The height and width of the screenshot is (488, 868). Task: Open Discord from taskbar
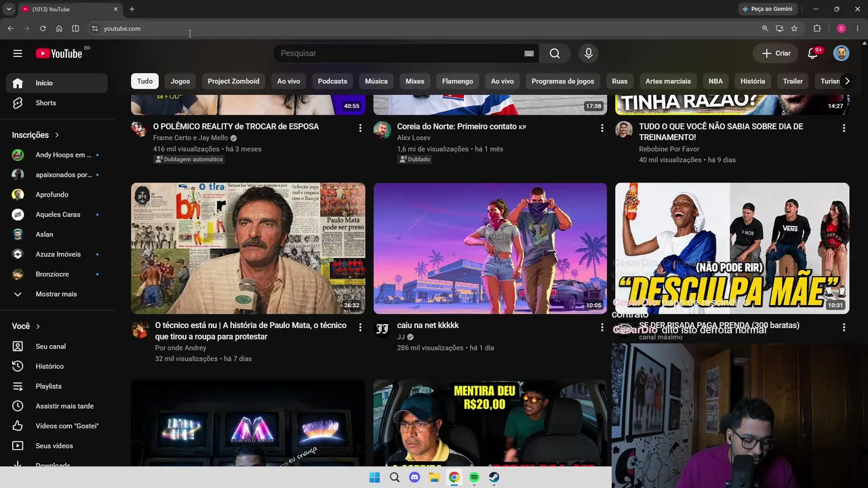click(x=414, y=478)
